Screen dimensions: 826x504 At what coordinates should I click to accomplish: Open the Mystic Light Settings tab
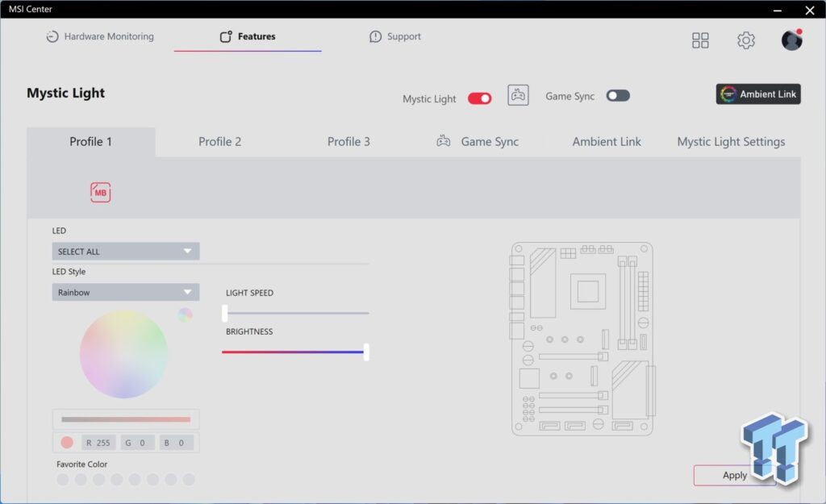coord(731,142)
